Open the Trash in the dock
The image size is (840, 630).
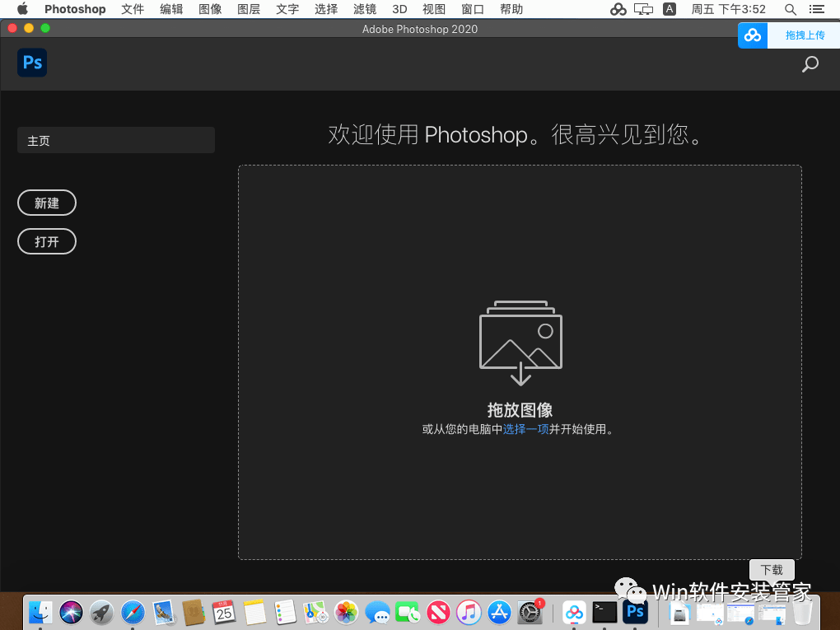coord(802,613)
